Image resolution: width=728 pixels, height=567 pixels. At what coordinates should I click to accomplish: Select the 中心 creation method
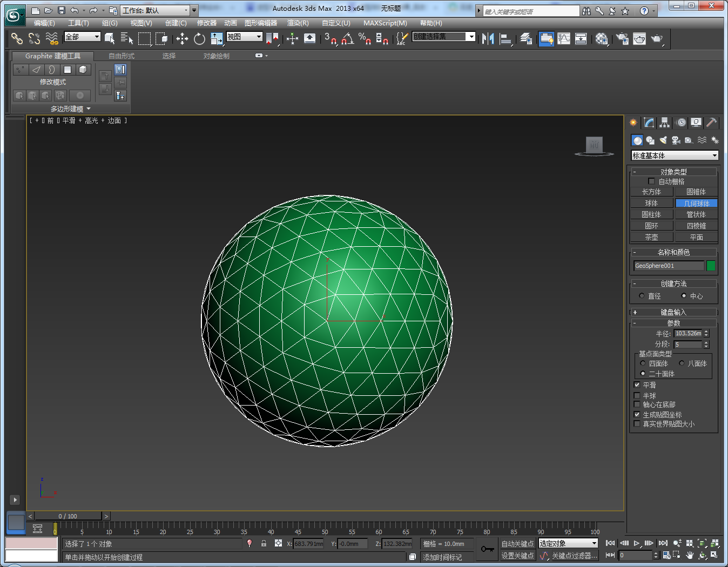point(684,296)
